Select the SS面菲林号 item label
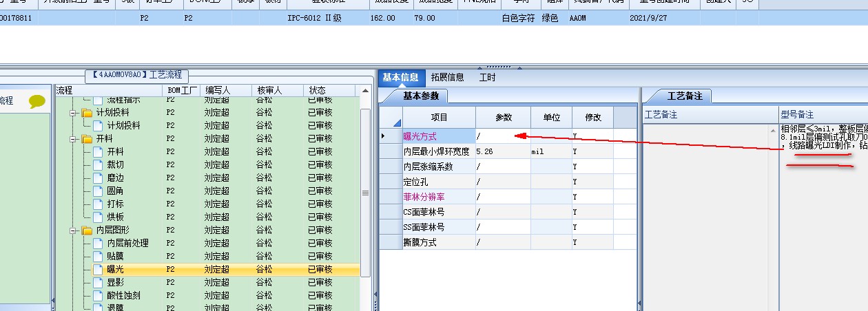 click(x=424, y=227)
